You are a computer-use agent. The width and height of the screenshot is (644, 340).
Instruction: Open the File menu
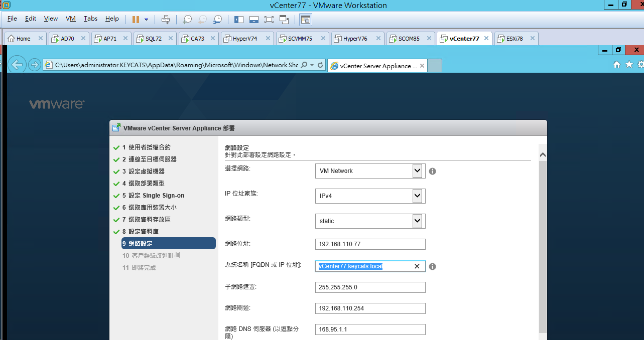click(x=12, y=19)
